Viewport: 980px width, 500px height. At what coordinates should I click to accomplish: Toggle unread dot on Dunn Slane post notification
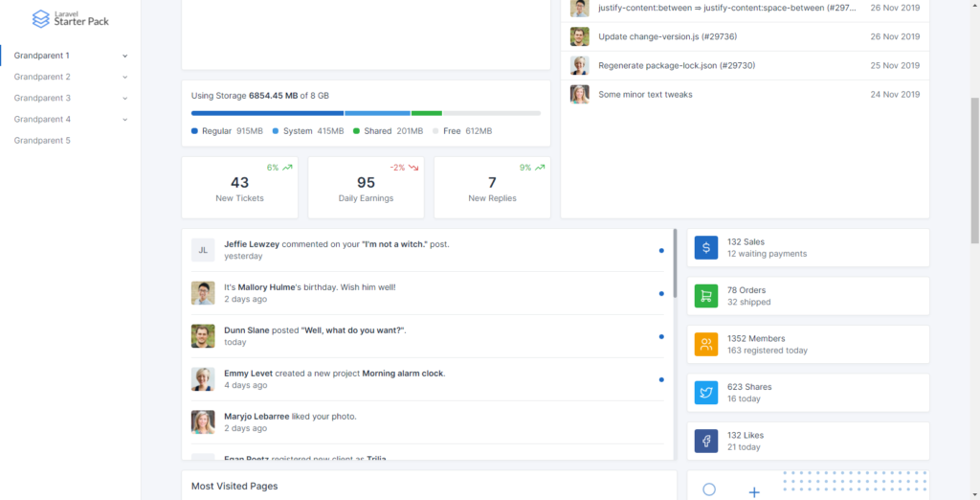pos(661,336)
